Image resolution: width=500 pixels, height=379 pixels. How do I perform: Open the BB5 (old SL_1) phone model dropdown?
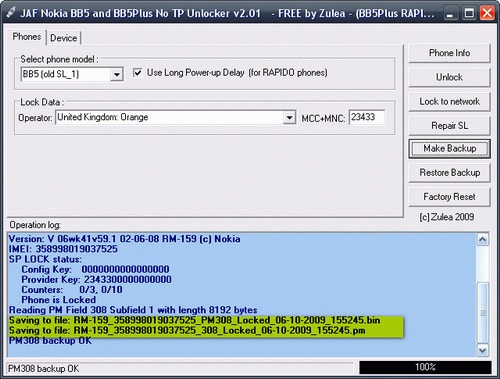(117, 74)
